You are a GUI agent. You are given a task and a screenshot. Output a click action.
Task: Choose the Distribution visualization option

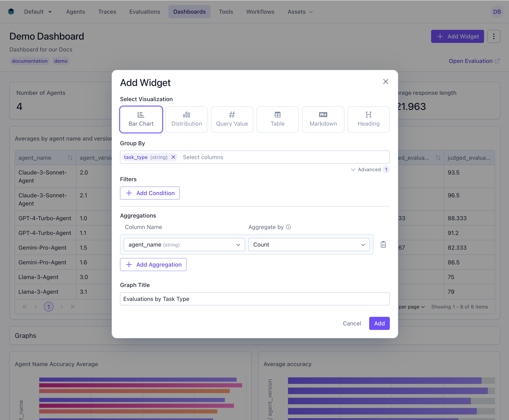point(186,120)
